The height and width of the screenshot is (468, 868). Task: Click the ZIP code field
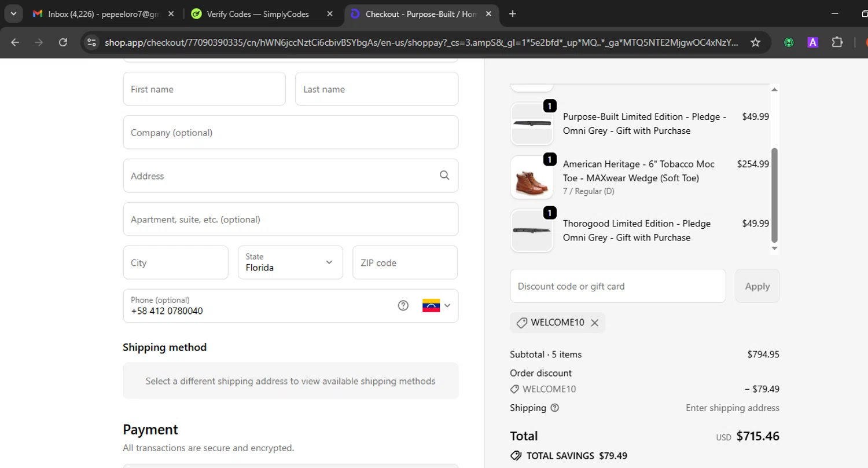[x=405, y=262]
